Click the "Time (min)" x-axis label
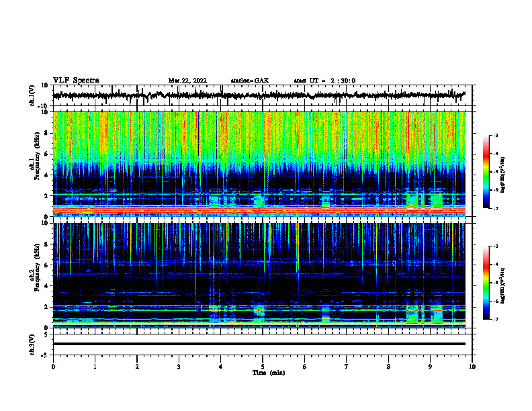The height and width of the screenshot is (411, 532). [x=269, y=373]
